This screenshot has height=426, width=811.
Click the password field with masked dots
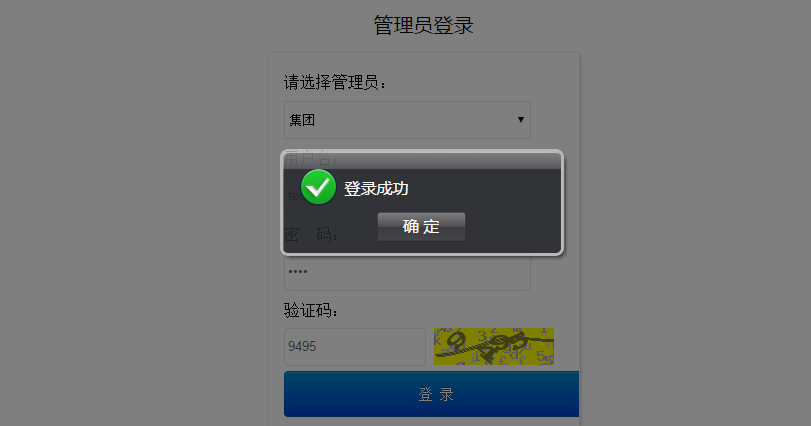coord(407,272)
